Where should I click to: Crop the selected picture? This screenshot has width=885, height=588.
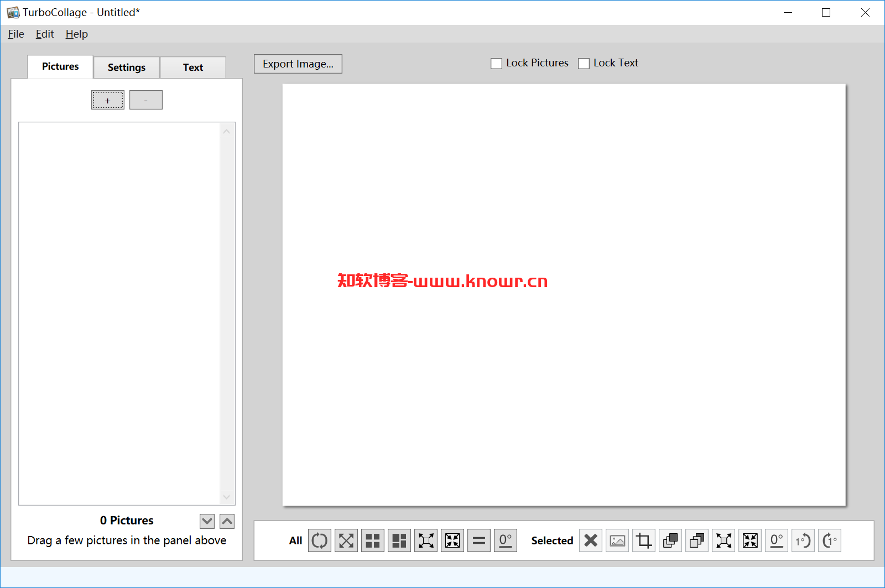coord(644,540)
